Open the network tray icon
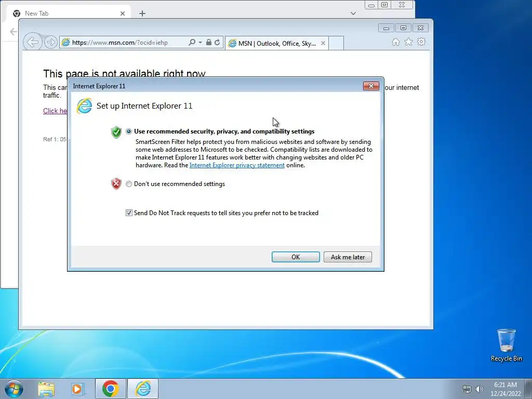This screenshot has width=532, height=399. [x=467, y=389]
